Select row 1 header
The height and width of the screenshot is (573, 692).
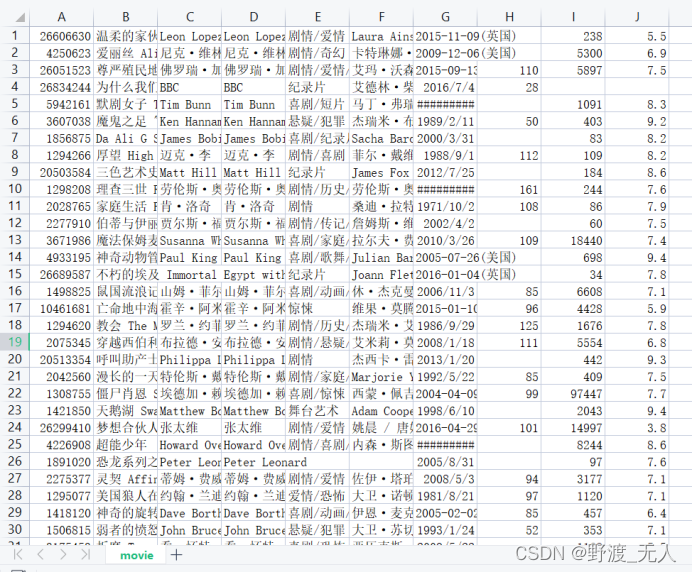pos(15,36)
